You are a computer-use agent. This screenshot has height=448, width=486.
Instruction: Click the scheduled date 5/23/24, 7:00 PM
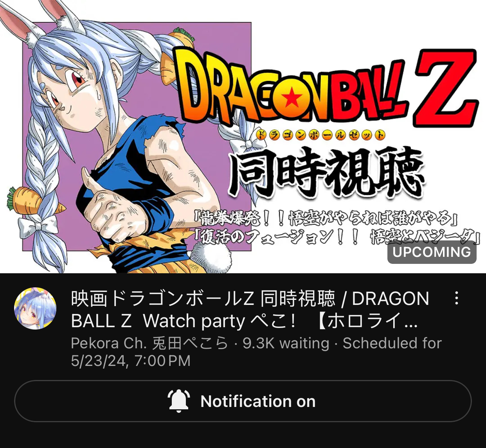click(x=131, y=360)
